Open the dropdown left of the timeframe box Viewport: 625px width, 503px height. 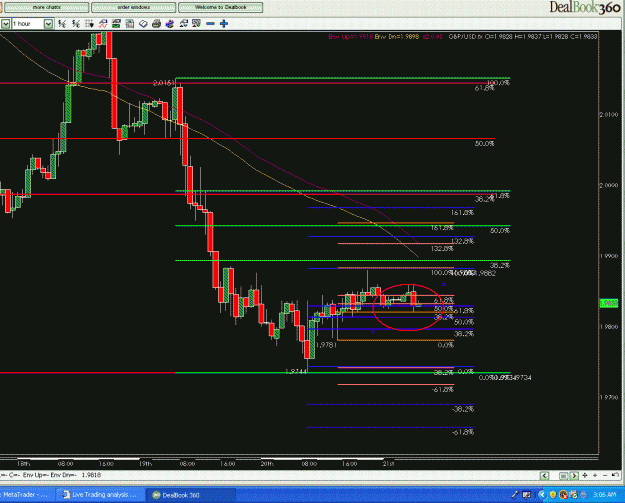6,24
